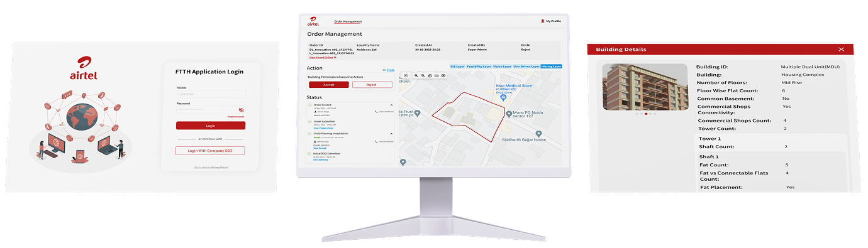Screen dimensions: 868x248
Task: Click the zoom in magnifier on map
Action: pyautogui.click(x=416, y=75)
